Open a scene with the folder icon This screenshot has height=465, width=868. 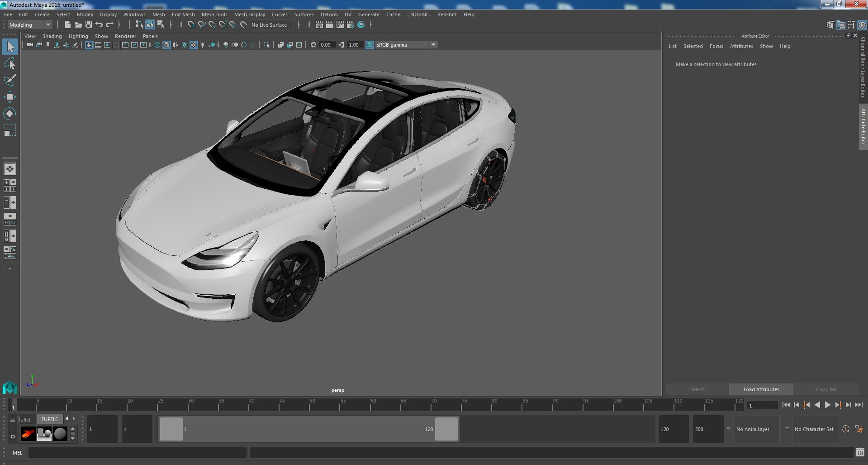click(78, 25)
